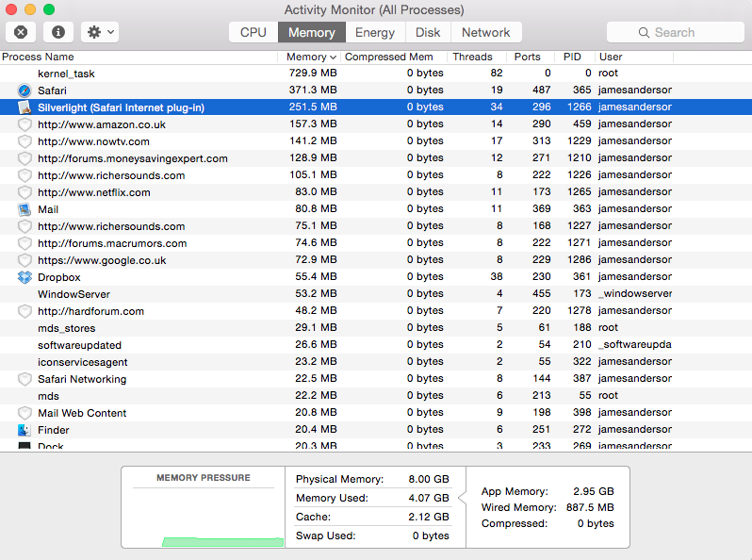Viewport: 752px width, 560px height.
Task: Click the green zoom window button
Action: click(x=49, y=9)
